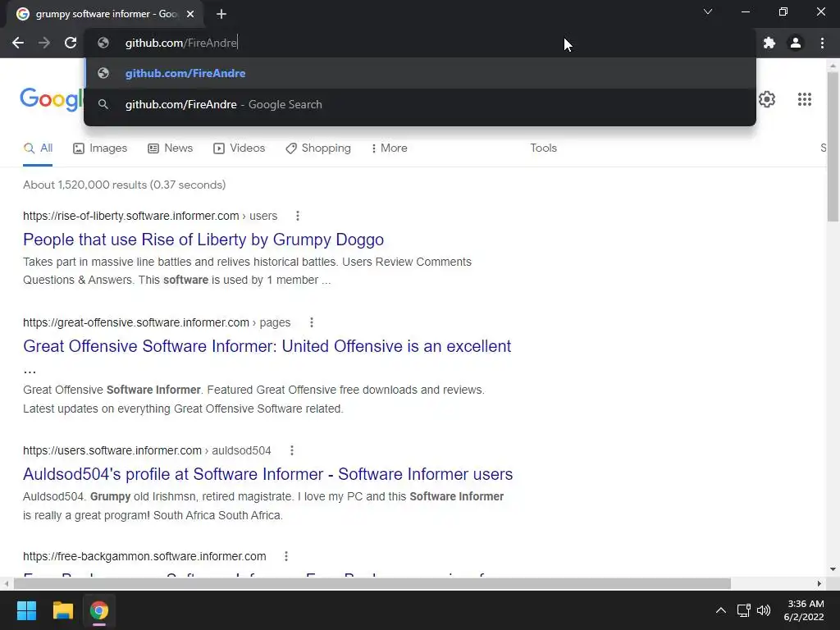Go to the Google logo homepage
840x630 pixels.
[x=52, y=99]
